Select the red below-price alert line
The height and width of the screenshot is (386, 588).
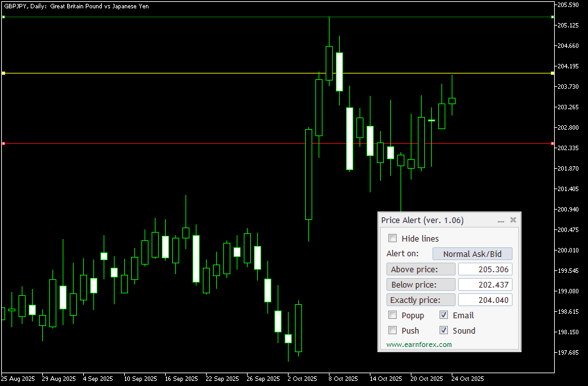tap(192, 143)
